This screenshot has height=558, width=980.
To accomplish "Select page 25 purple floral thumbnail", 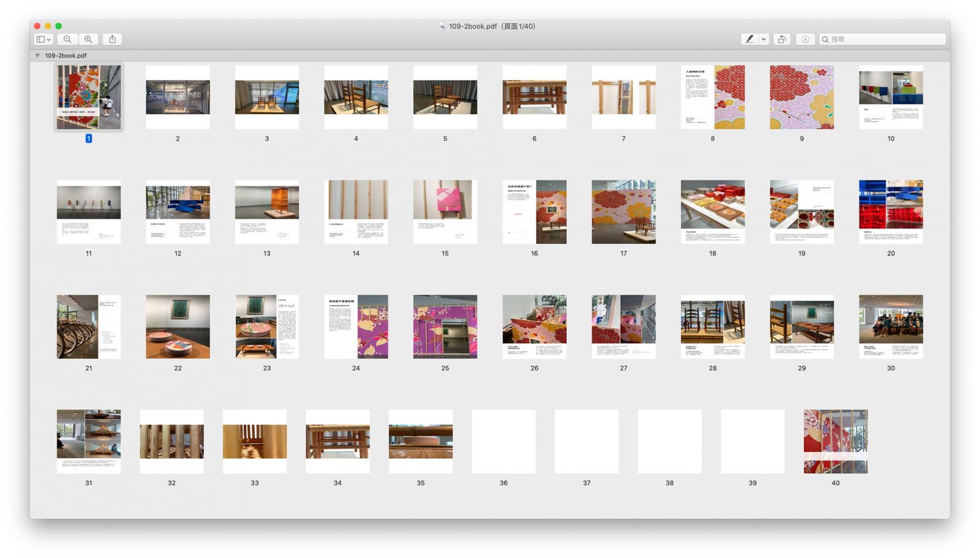I will pos(445,326).
